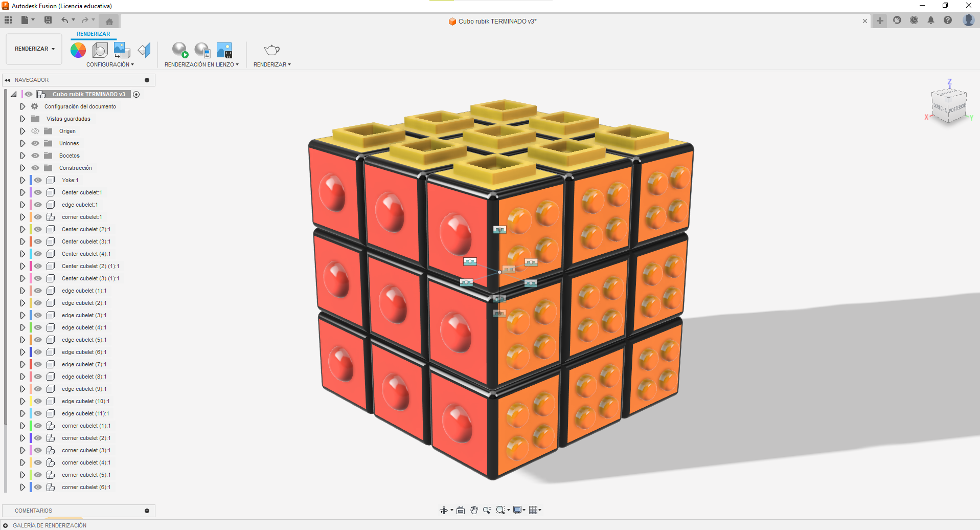Hide corner cubelet:1 component
Screen dimensions: 980x530
(x=38, y=217)
